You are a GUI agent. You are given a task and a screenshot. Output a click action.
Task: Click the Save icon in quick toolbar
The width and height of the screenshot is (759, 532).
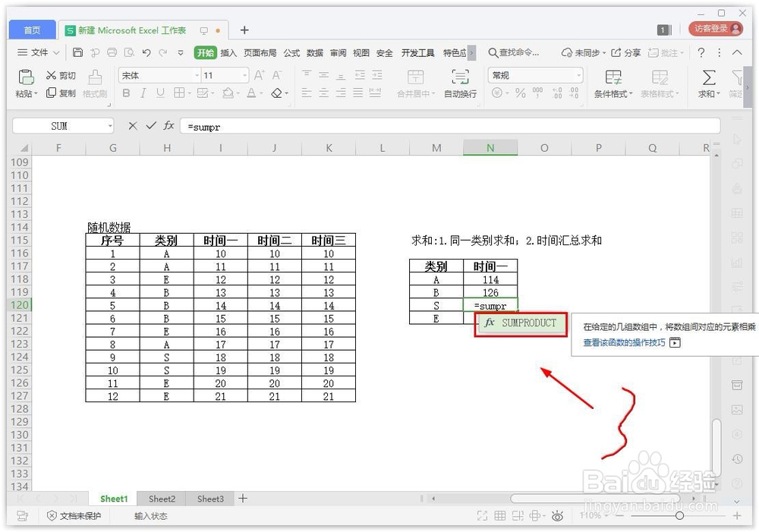pos(77,52)
